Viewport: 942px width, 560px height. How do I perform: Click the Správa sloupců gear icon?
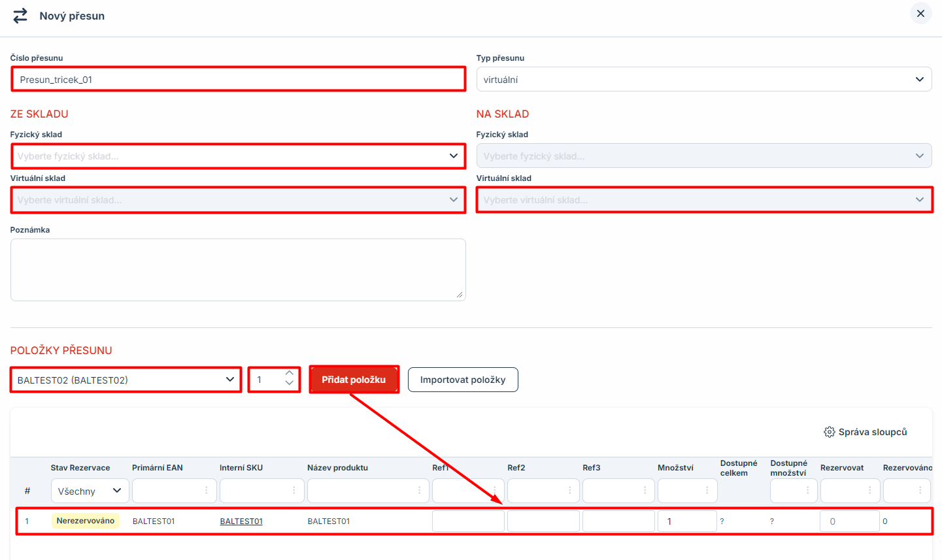click(x=829, y=432)
